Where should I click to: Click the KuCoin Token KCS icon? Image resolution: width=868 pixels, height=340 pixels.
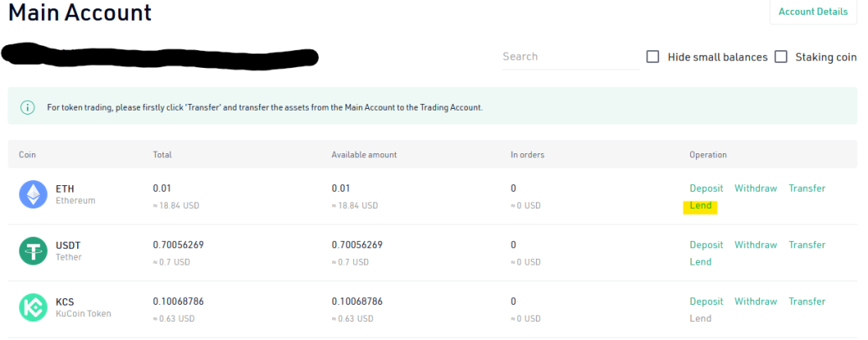(34, 307)
